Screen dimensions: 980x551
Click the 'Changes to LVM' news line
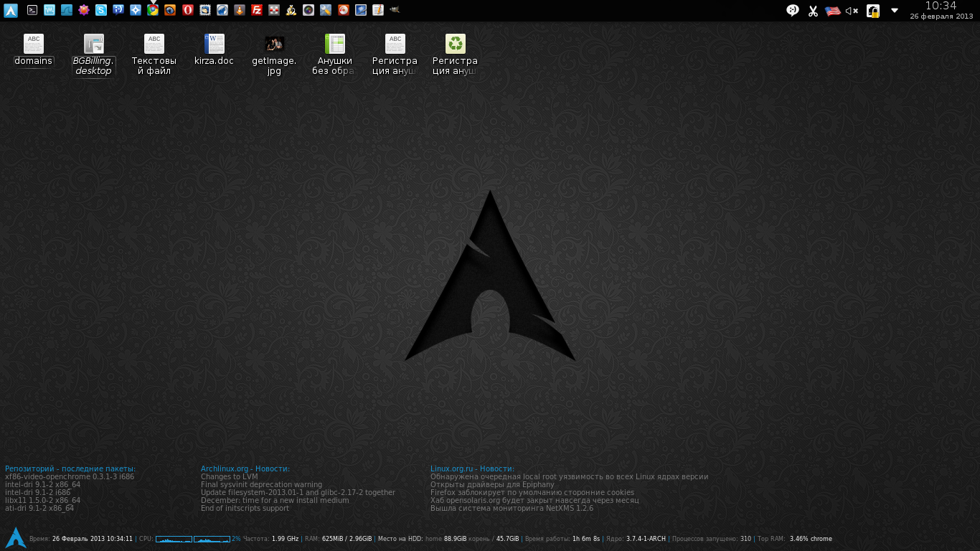click(229, 476)
